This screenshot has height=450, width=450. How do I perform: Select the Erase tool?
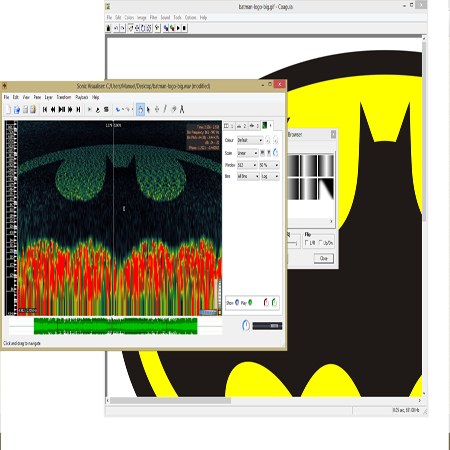tap(173, 109)
